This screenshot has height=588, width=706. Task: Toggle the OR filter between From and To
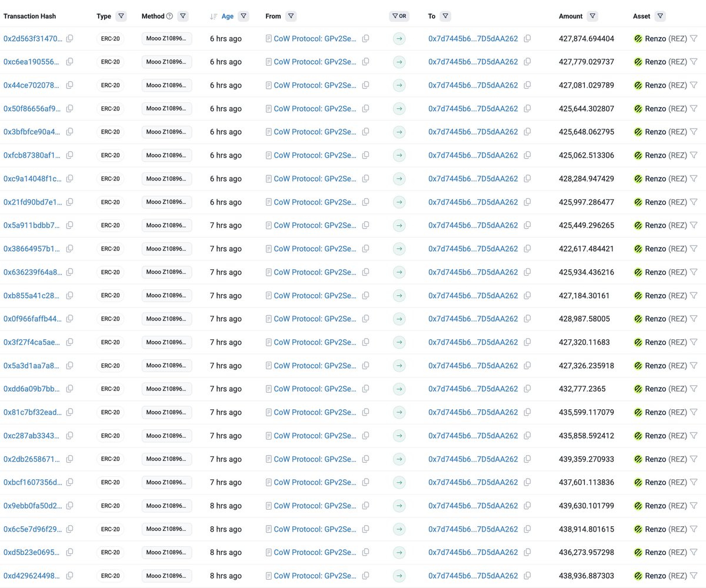point(399,16)
